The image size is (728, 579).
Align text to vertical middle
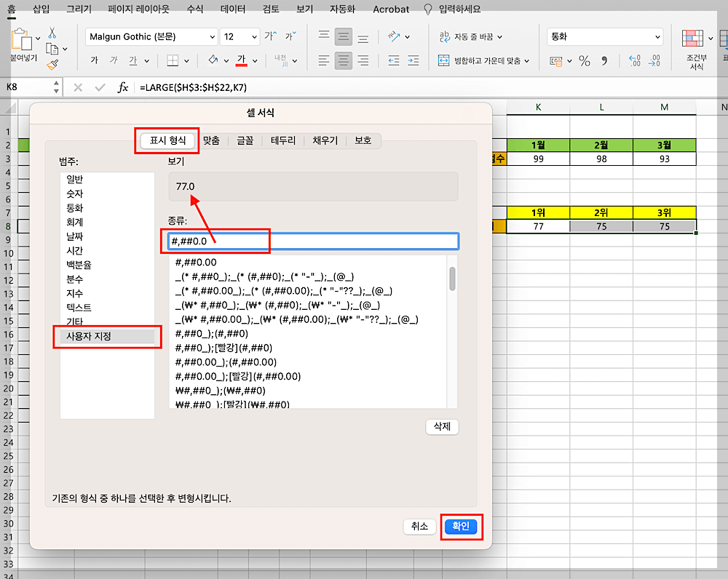tap(344, 36)
